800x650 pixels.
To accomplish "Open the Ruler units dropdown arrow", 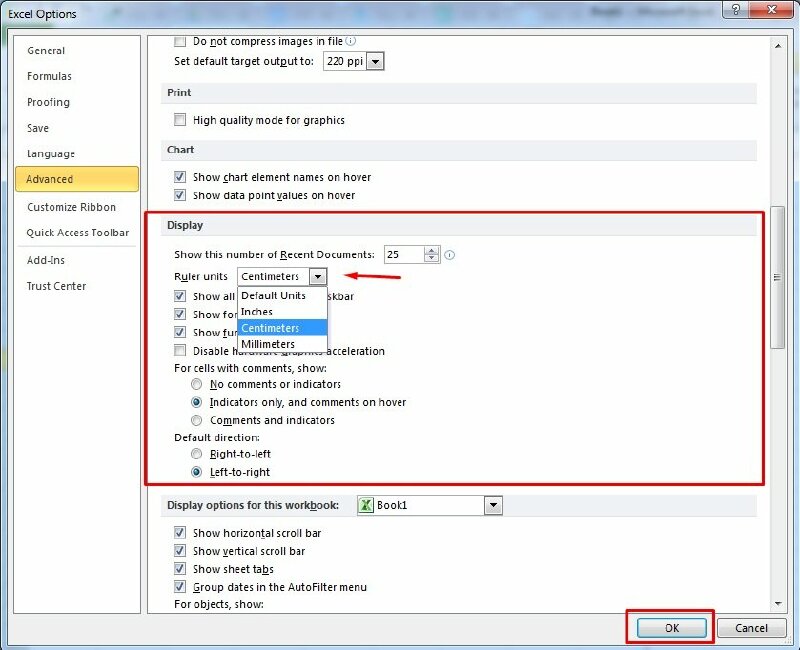I will click(318, 277).
